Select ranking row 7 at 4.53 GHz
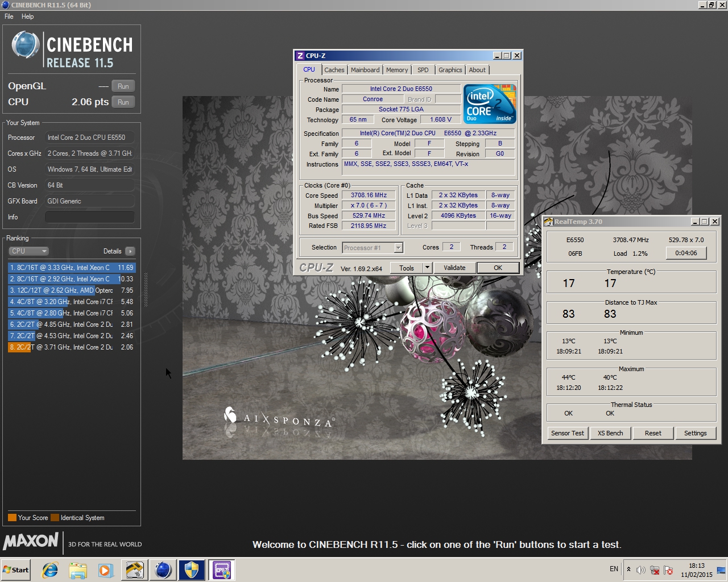Viewport: 728px width, 582px height. [72, 336]
